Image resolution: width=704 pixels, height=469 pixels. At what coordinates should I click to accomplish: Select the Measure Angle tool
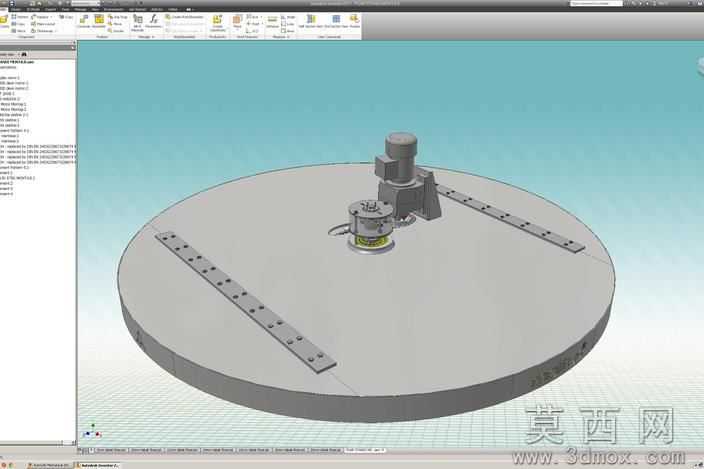(289, 17)
